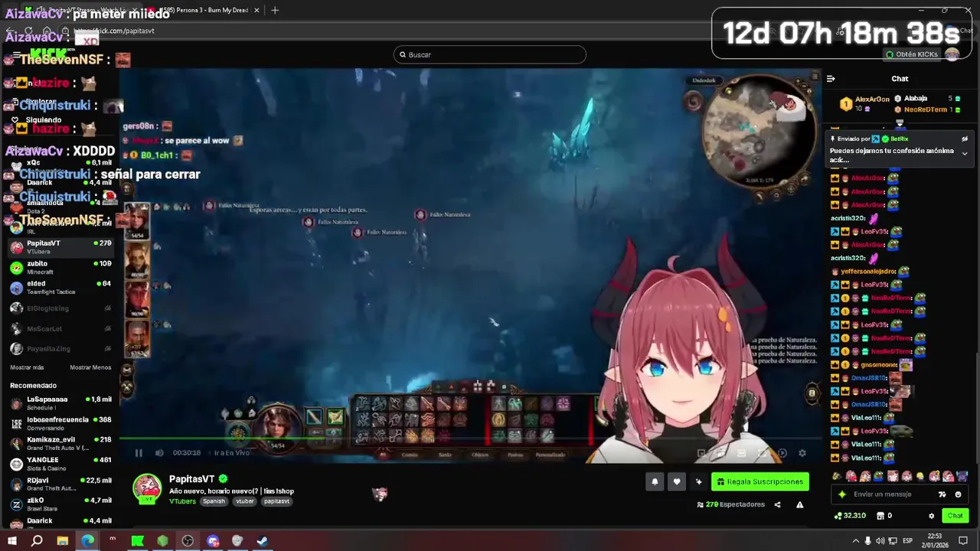Select PapitasVT channel in sidebar
Viewport: 980px width, 551px height.
[x=60, y=246]
